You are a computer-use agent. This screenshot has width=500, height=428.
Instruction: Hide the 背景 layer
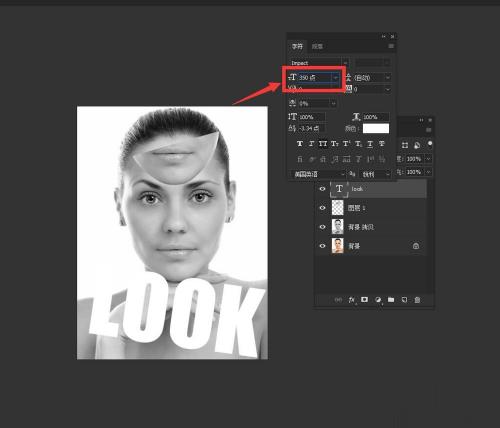322,246
